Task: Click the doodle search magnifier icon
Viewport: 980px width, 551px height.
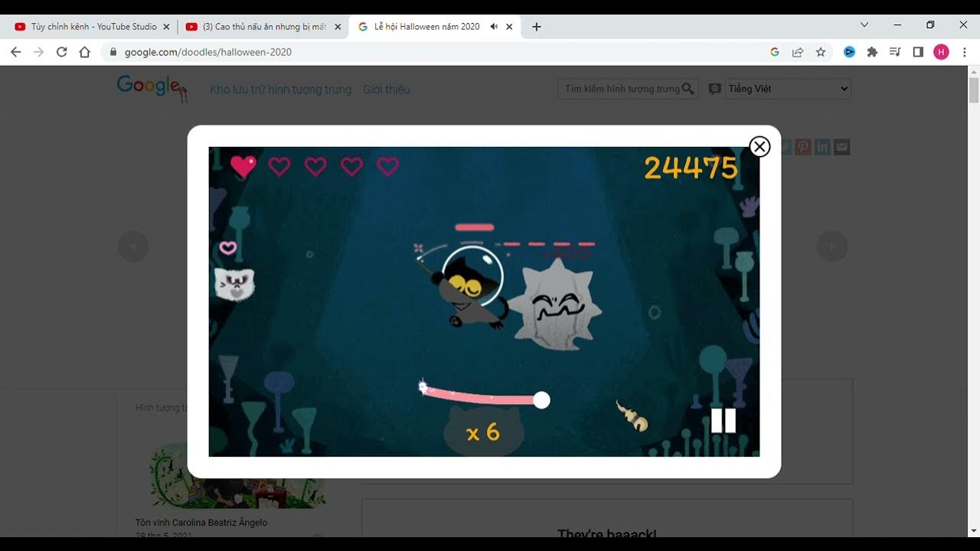Action: pyautogui.click(x=688, y=89)
